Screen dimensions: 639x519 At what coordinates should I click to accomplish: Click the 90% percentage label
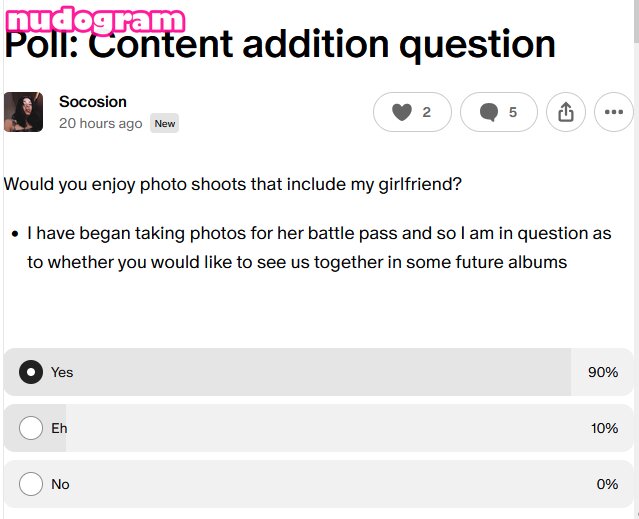[603, 372]
